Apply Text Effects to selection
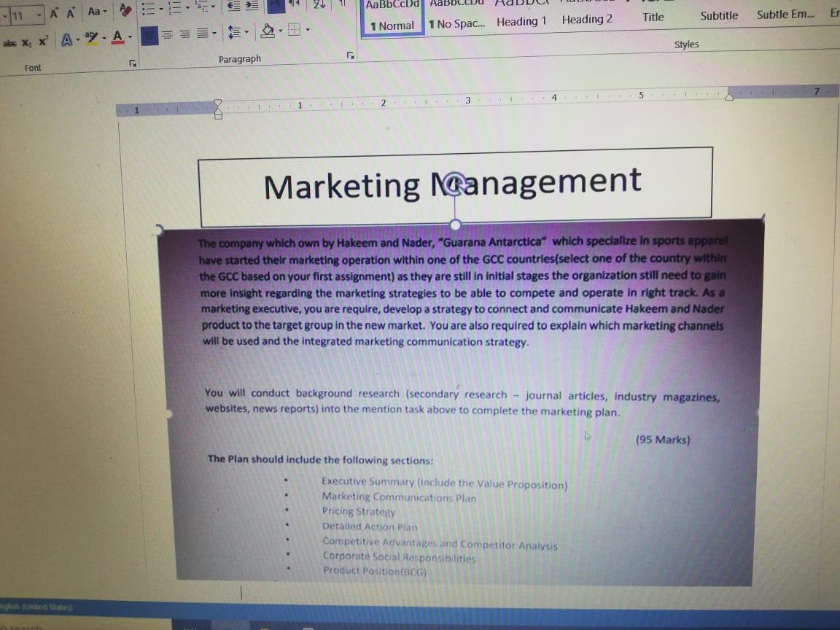 (66, 39)
